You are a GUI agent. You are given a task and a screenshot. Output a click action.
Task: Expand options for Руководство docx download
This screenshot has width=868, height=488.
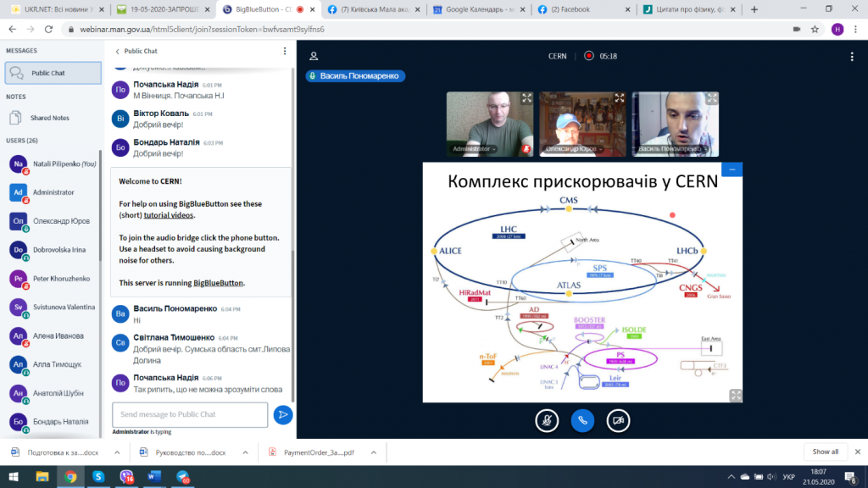(245, 452)
